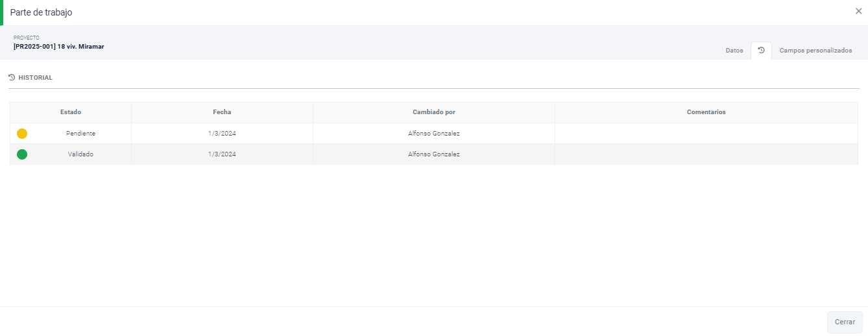The width and height of the screenshot is (868, 336).
Task: Select the Validado status row text
Action: click(x=80, y=154)
